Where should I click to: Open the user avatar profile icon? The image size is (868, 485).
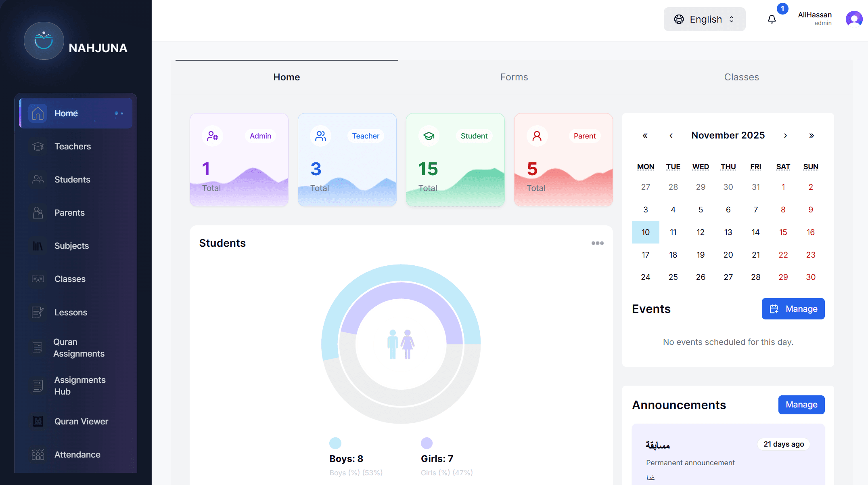coord(854,19)
